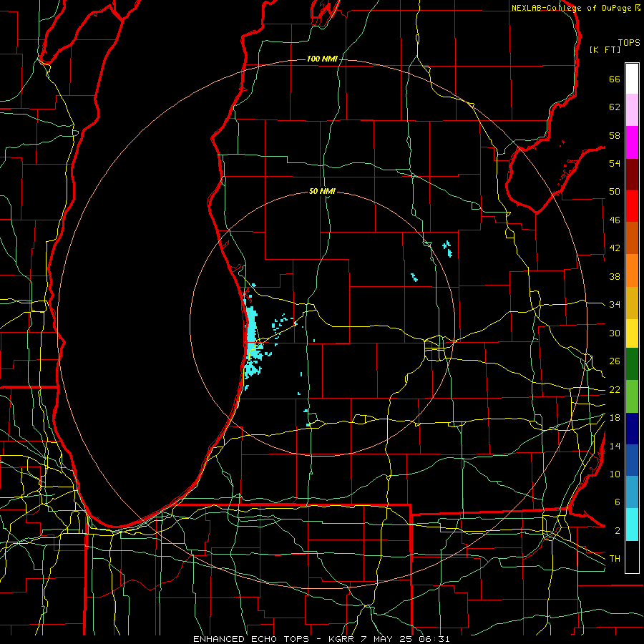Click the maroon legend swatch
This screenshot has width=644, height=644.
pos(632,175)
